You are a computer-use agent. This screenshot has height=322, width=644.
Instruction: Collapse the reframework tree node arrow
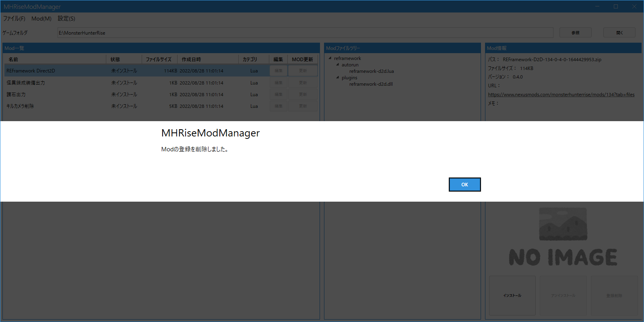(x=330, y=58)
